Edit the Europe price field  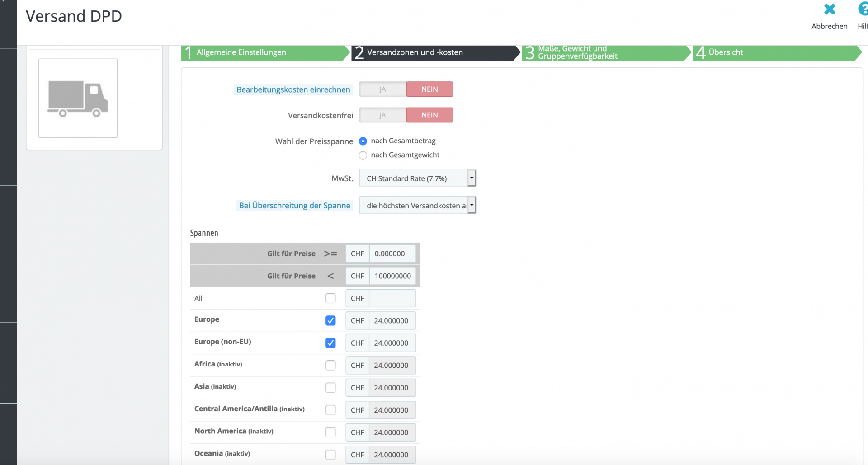392,321
